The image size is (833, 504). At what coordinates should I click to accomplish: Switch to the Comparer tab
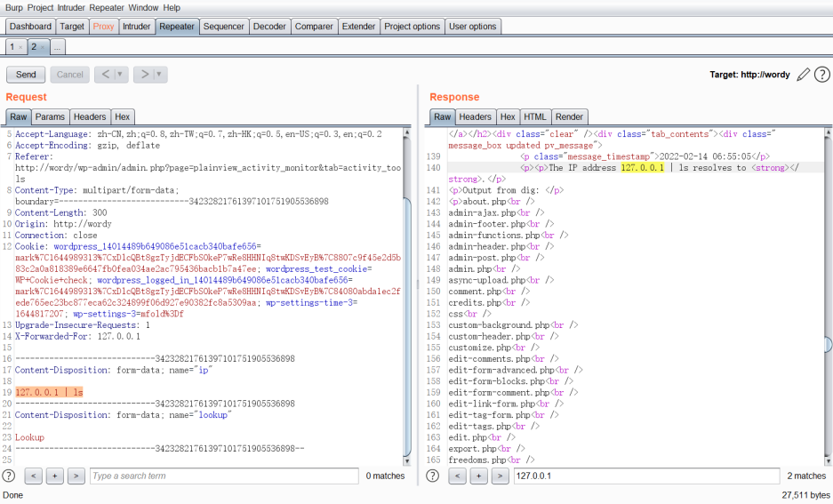[314, 26]
